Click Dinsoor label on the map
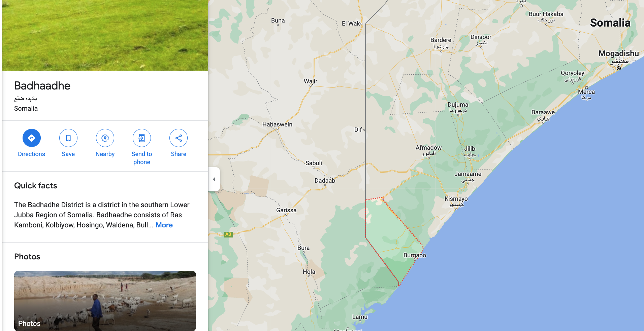644x331 pixels. coord(481,37)
